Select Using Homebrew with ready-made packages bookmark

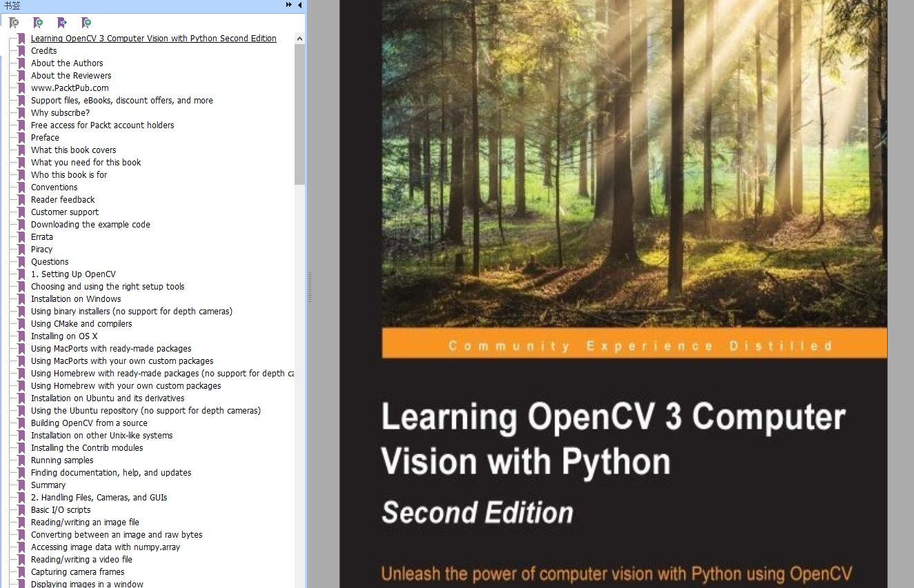[162, 374]
